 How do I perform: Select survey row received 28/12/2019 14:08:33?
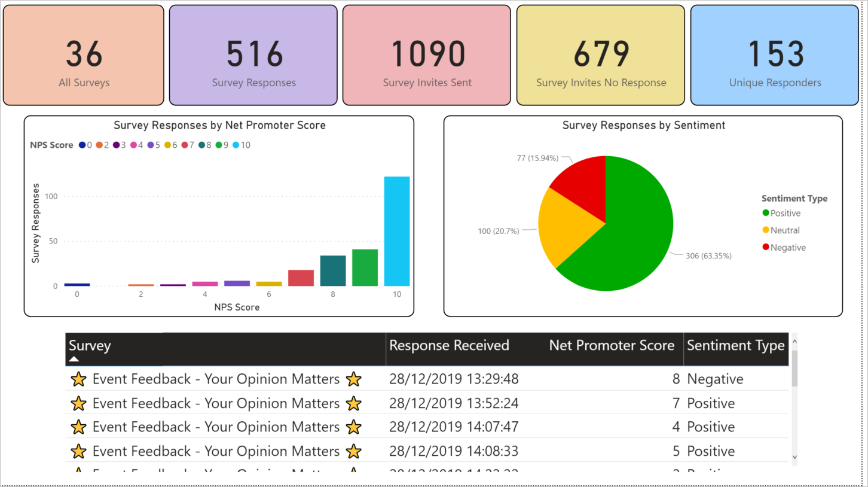427,451
